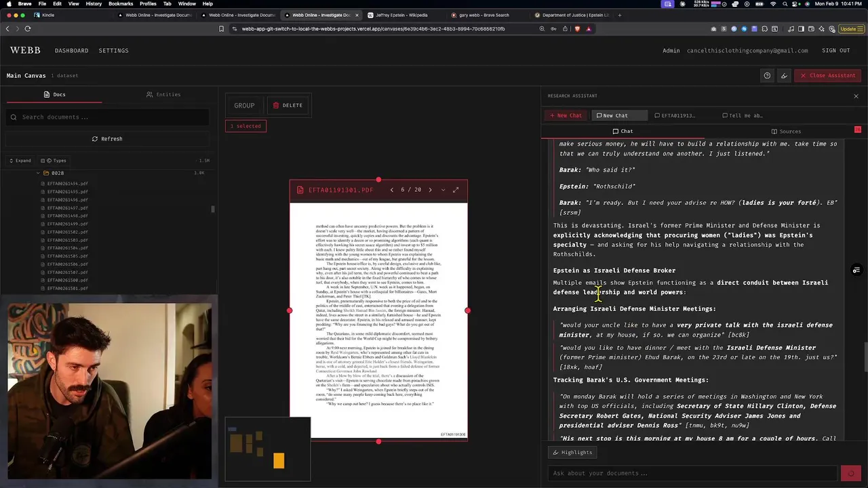
Task: Switch to the Entities tab
Action: (x=163, y=94)
